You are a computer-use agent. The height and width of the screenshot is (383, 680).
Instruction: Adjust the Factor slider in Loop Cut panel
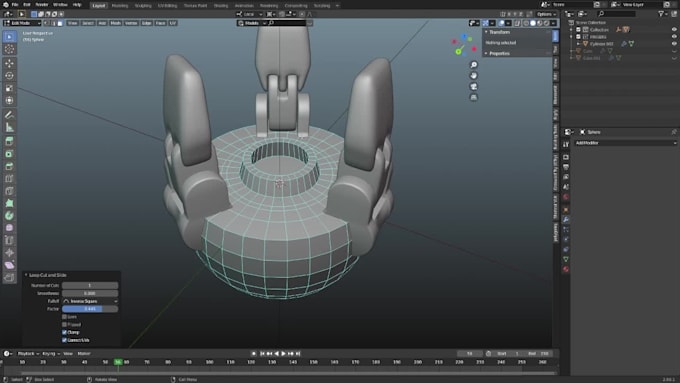(x=90, y=309)
